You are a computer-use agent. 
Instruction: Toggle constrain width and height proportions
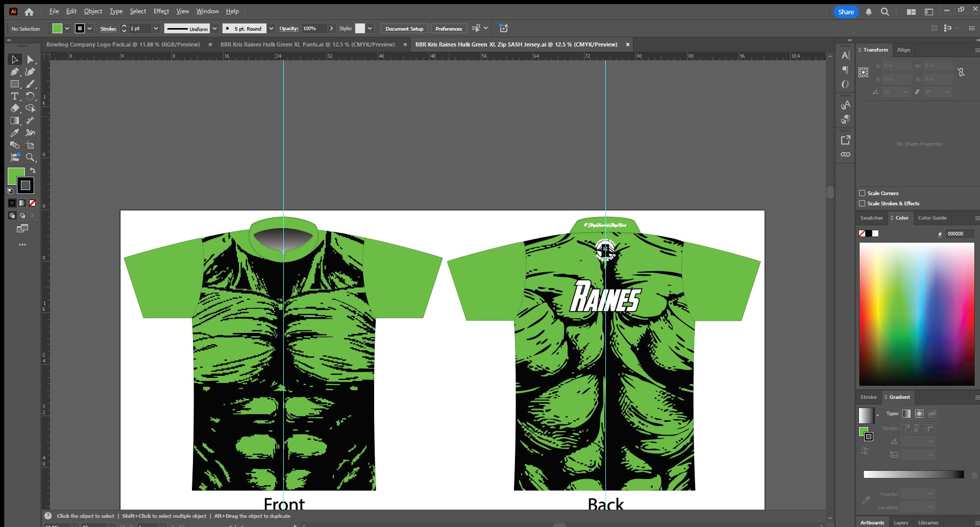click(961, 73)
